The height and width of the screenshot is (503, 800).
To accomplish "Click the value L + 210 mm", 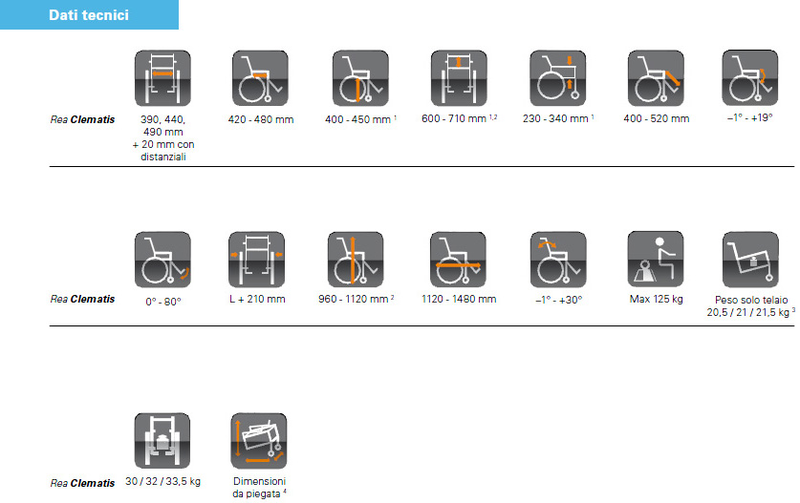I will click(257, 299).
